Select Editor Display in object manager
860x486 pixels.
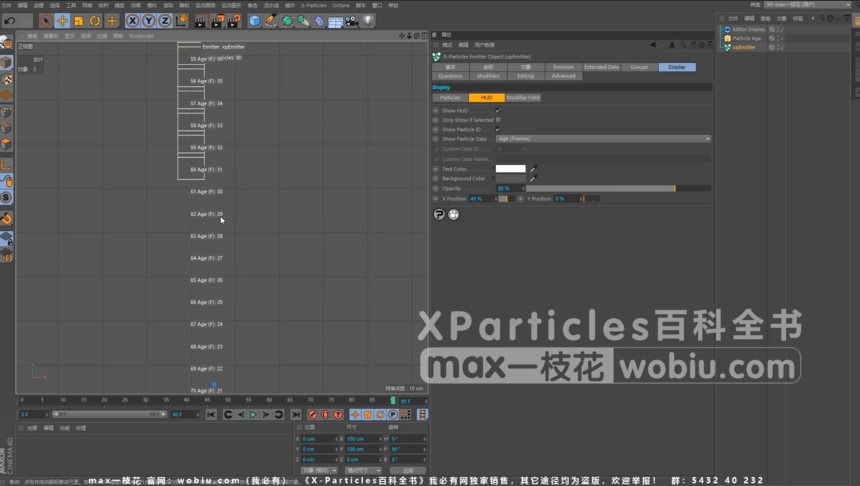pos(749,29)
